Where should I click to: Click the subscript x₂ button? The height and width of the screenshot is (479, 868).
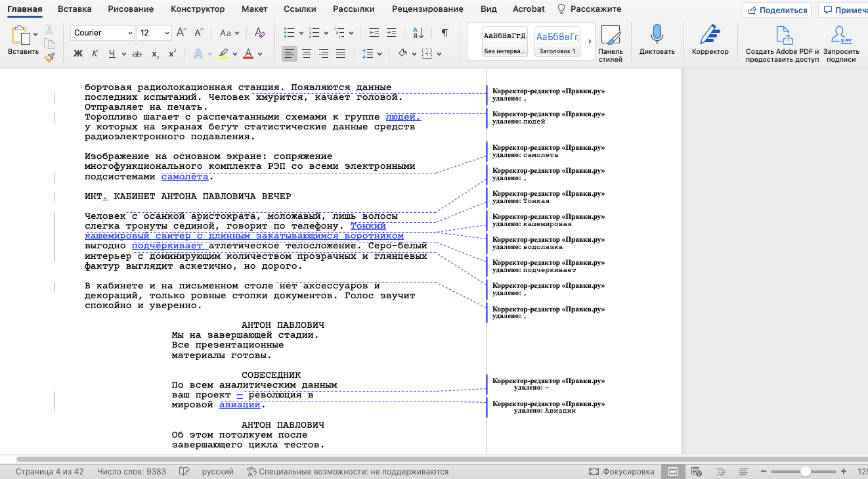(156, 54)
